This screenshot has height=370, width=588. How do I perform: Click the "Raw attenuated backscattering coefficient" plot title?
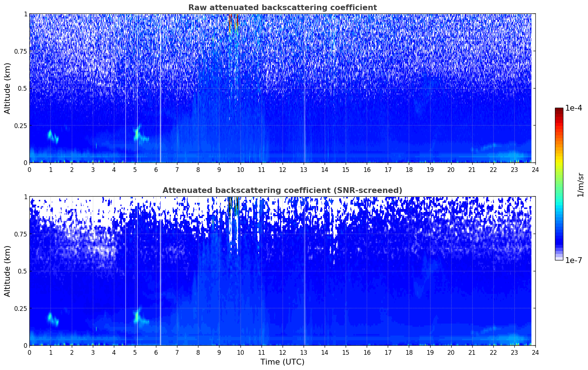pos(282,8)
